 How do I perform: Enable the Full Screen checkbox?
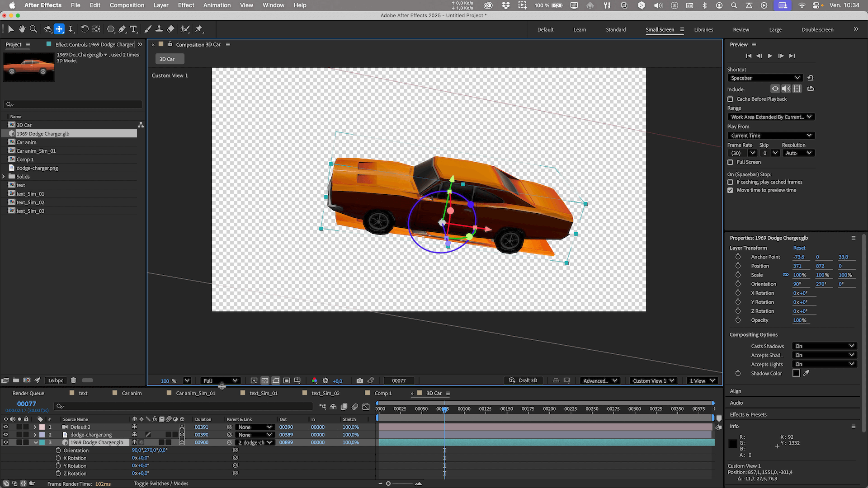coord(730,162)
